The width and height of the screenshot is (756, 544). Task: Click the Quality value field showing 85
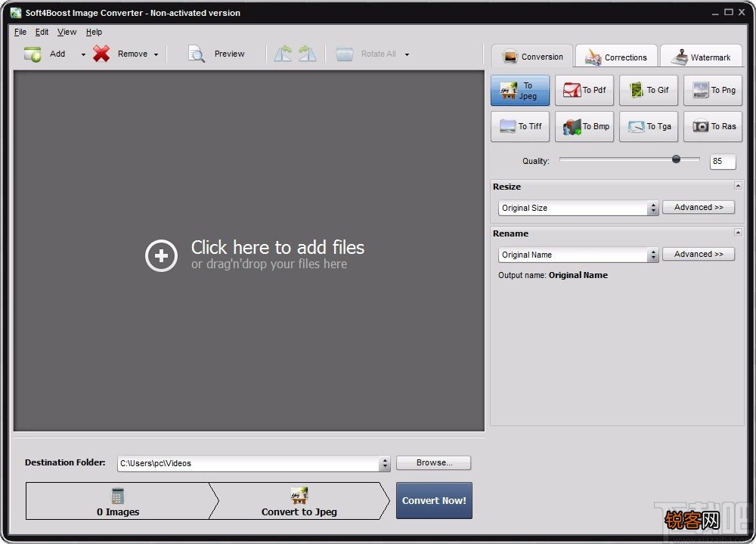tap(723, 162)
